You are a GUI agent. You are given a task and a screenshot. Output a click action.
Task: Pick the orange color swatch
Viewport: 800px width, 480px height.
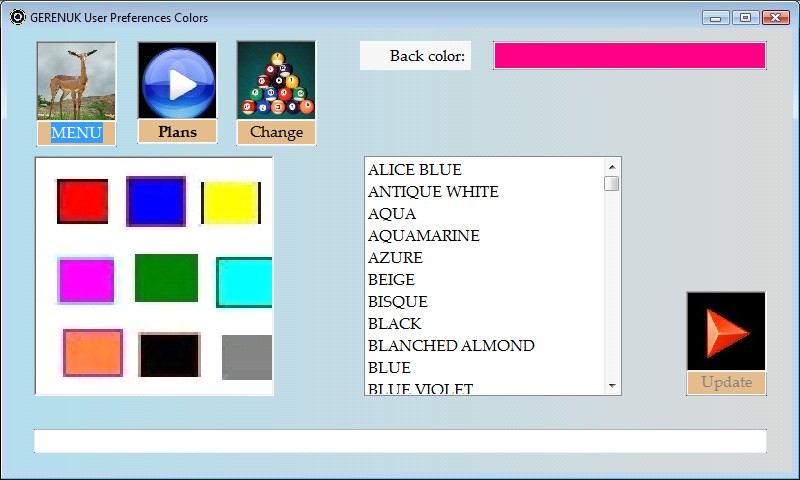click(93, 353)
